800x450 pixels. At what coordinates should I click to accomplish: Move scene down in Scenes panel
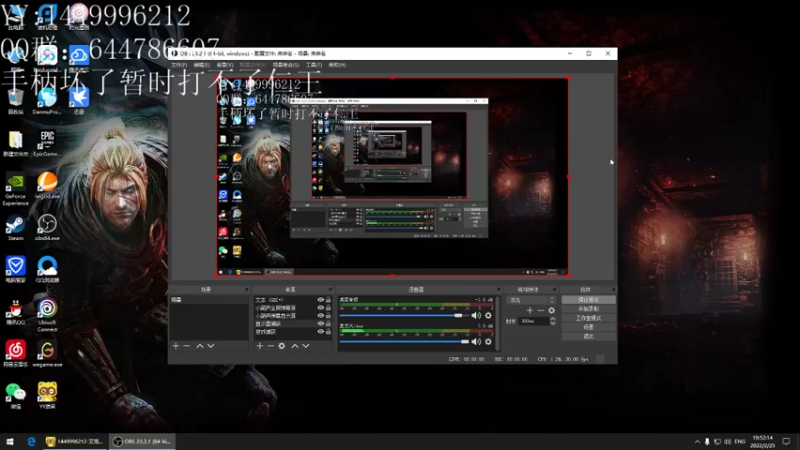(211, 346)
